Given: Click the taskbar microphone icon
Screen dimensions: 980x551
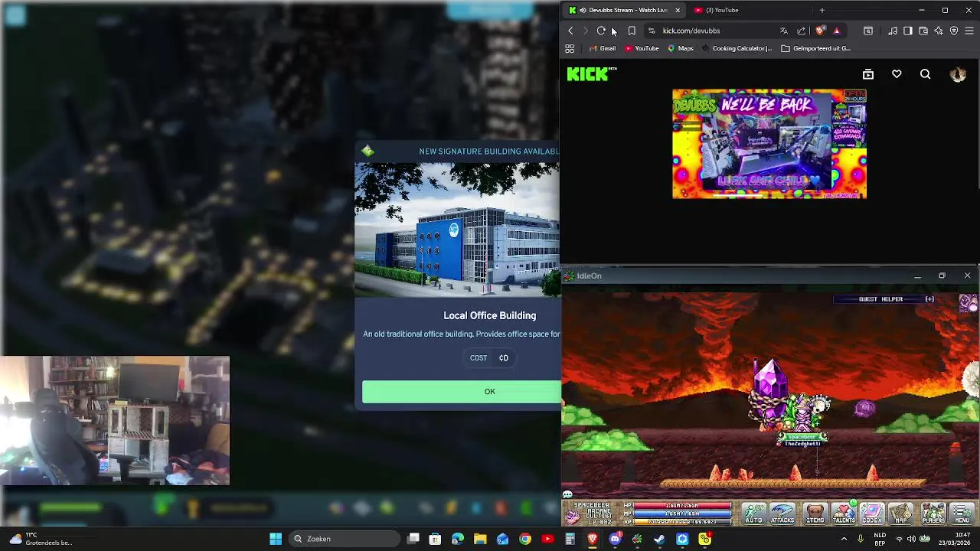Looking at the screenshot, I should [x=861, y=539].
